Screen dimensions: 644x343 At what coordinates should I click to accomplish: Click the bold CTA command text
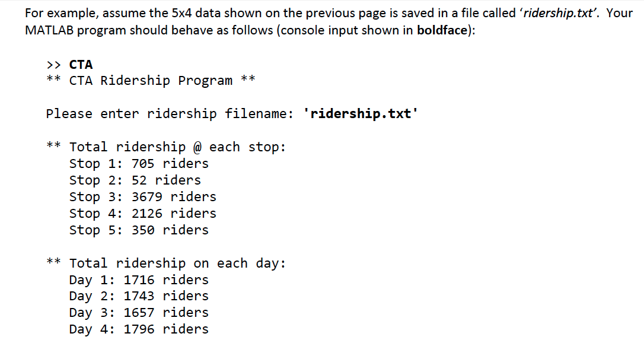tap(81, 65)
